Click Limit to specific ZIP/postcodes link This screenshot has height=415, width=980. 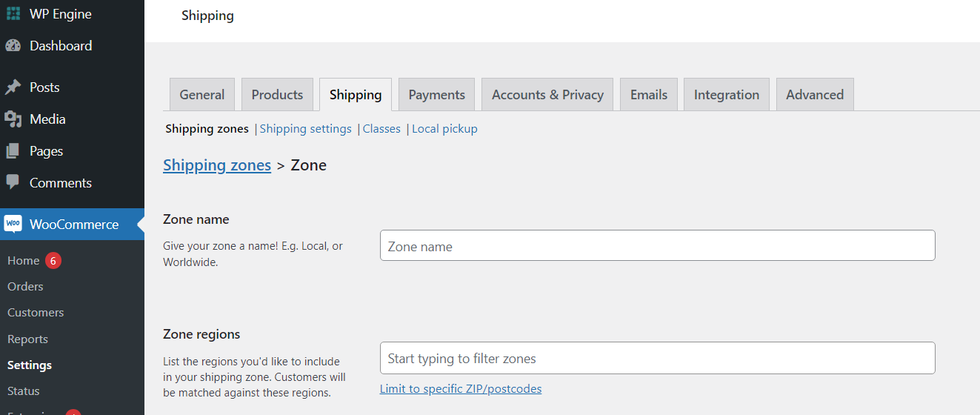click(461, 389)
